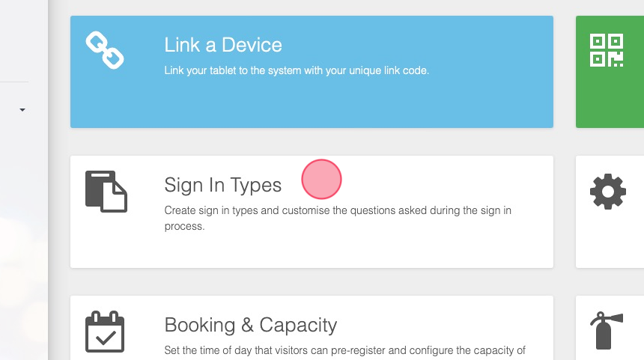Screen dimensions: 644x360
Task: Open the Sign In Types heading
Action: tap(222, 185)
